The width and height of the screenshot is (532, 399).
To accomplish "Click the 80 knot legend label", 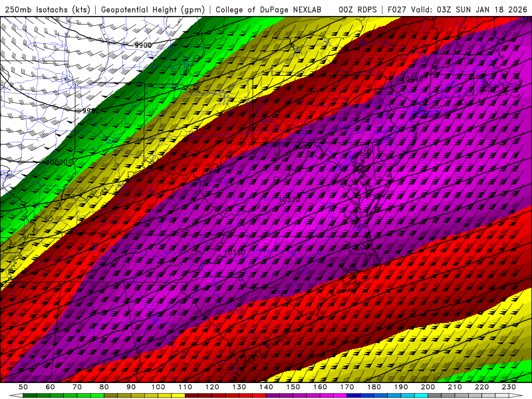I will click(104, 387).
